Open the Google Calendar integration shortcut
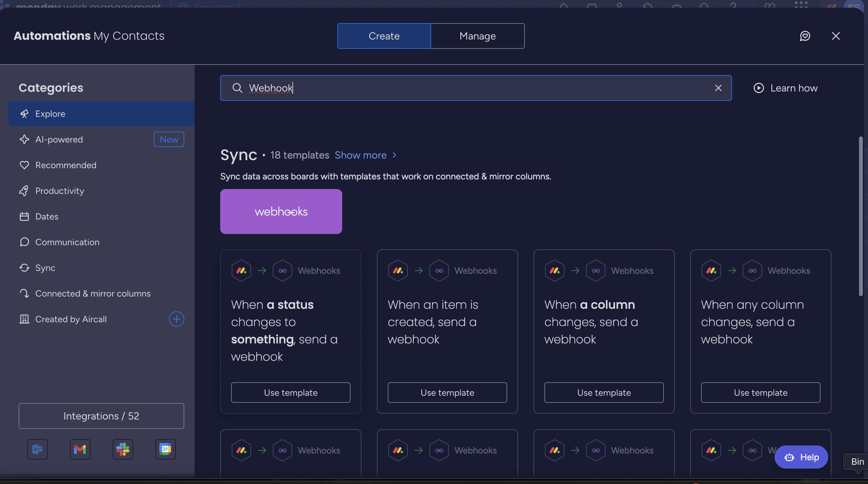868x484 pixels. pos(165,449)
